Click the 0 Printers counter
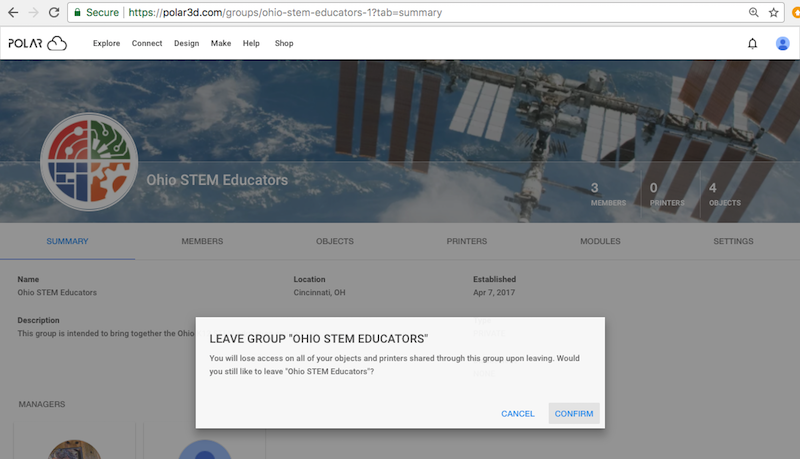This screenshot has width=800, height=459. point(667,194)
